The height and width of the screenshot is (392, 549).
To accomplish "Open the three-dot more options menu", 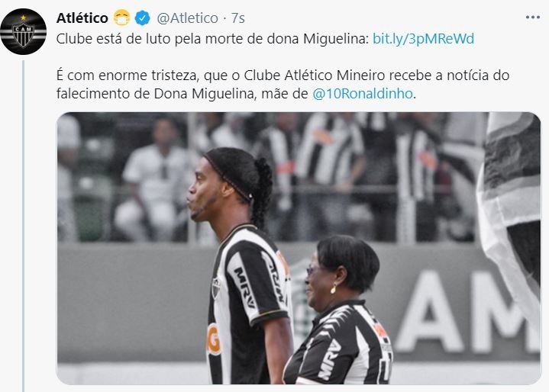I will (532, 18).
